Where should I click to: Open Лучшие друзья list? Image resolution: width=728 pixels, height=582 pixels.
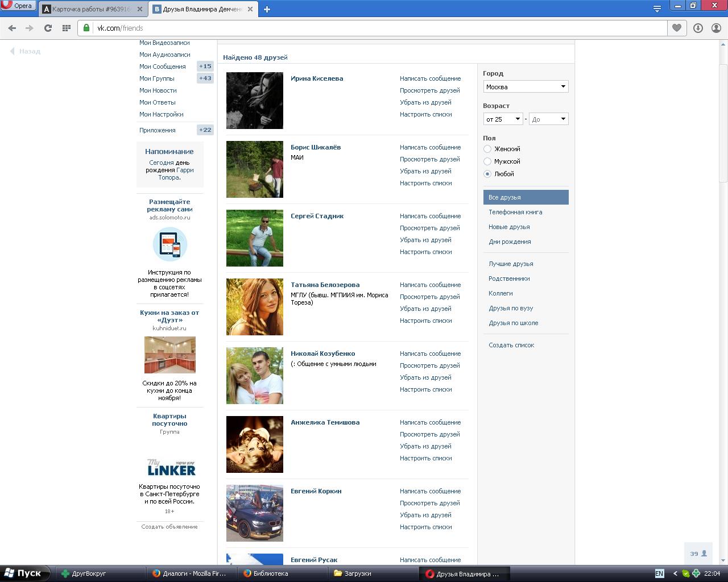coord(511,264)
